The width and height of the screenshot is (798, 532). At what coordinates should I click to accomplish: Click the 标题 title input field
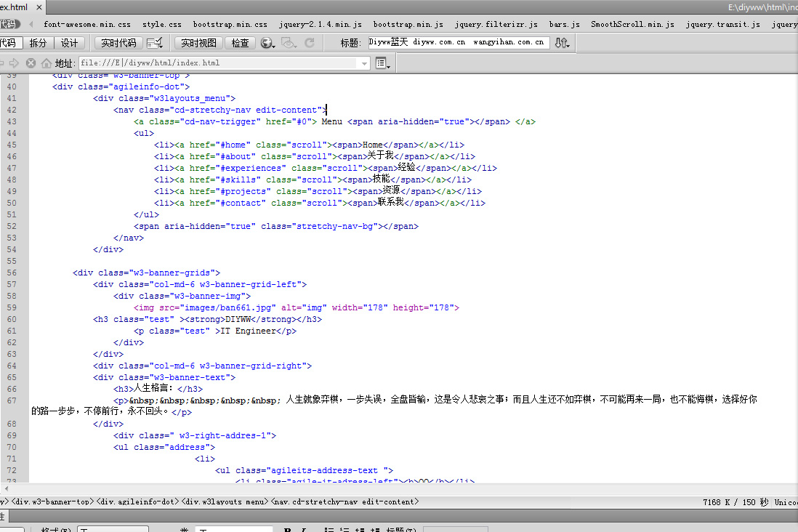click(458, 42)
